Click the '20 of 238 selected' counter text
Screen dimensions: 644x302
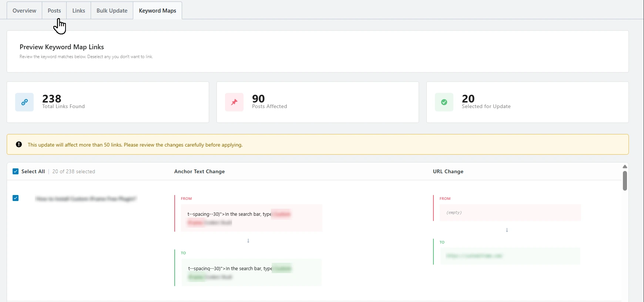point(74,171)
